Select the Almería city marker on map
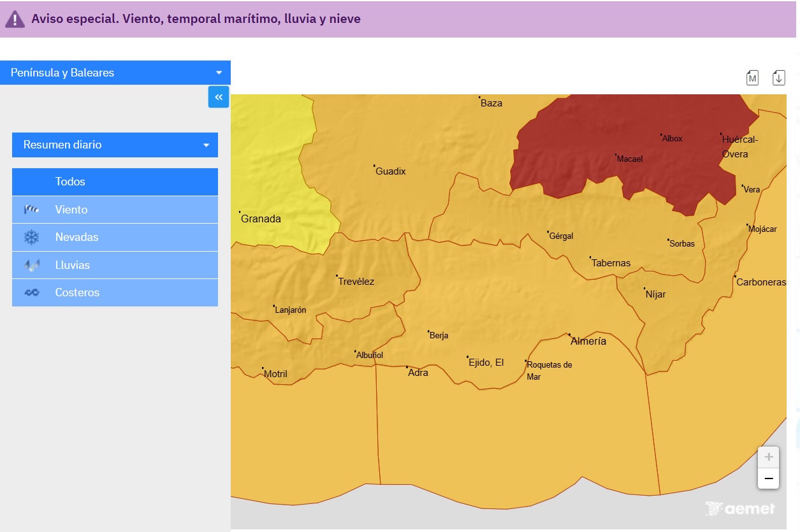The image size is (800, 532). tap(570, 334)
